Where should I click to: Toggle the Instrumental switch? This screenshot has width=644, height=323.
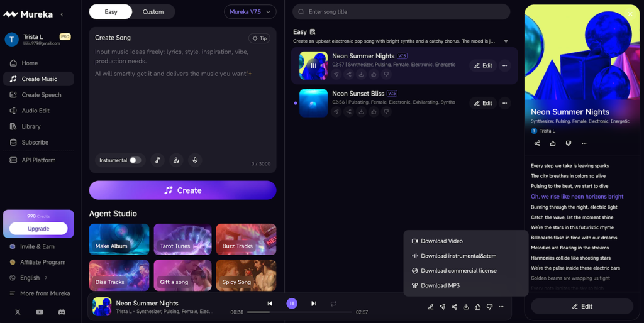pyautogui.click(x=135, y=160)
